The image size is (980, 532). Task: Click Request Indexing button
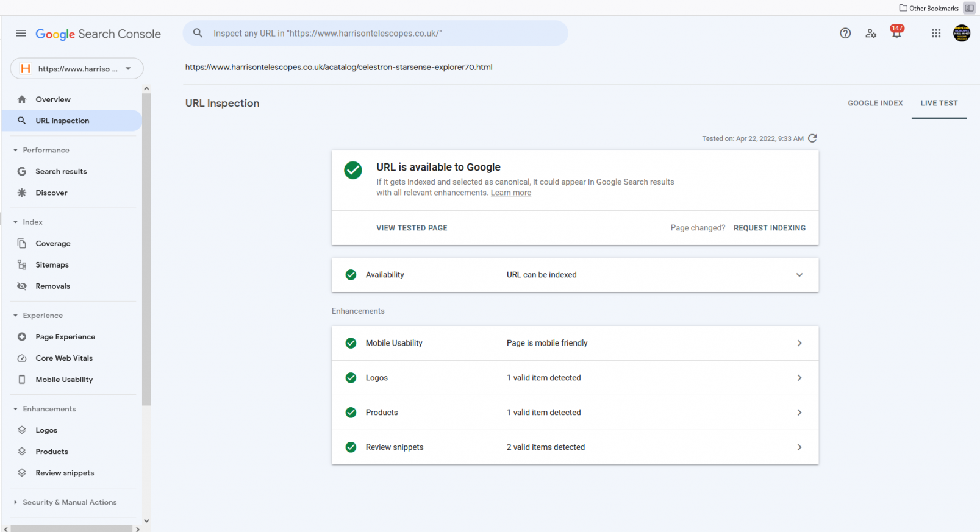pos(769,228)
